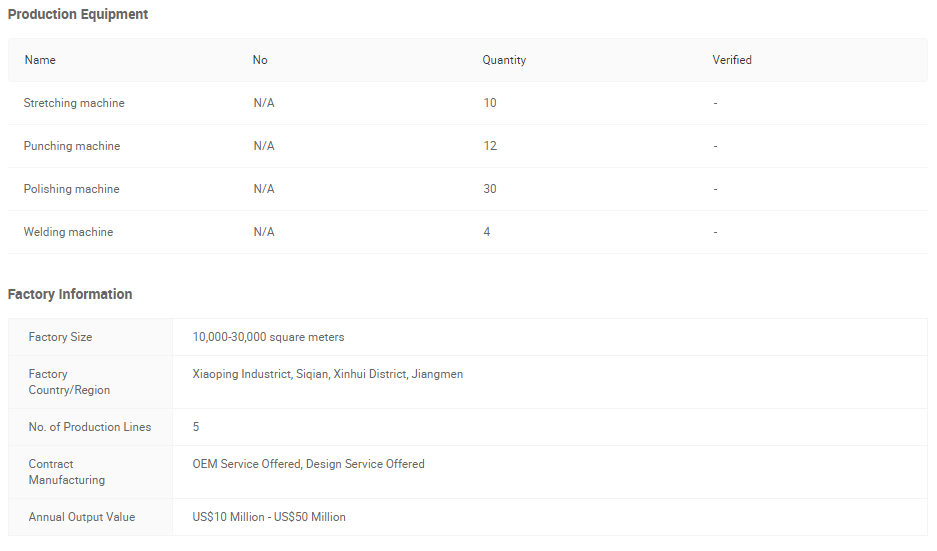Click the Polishing machine row name
937x551 pixels.
pyautogui.click(x=72, y=189)
